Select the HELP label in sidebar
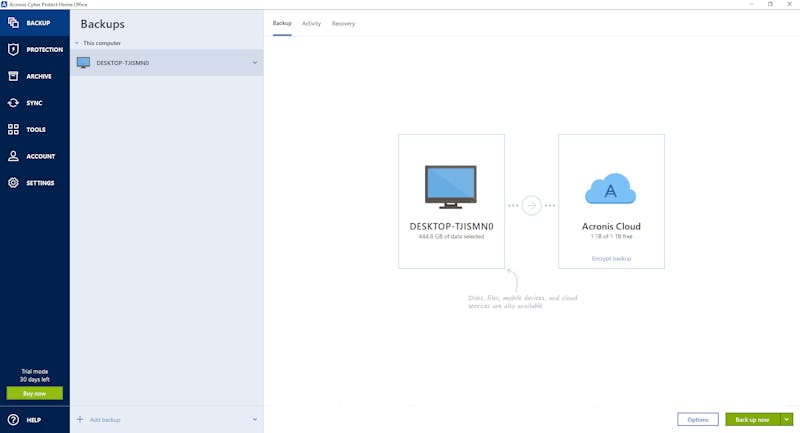The image size is (800, 433). pyautogui.click(x=34, y=420)
